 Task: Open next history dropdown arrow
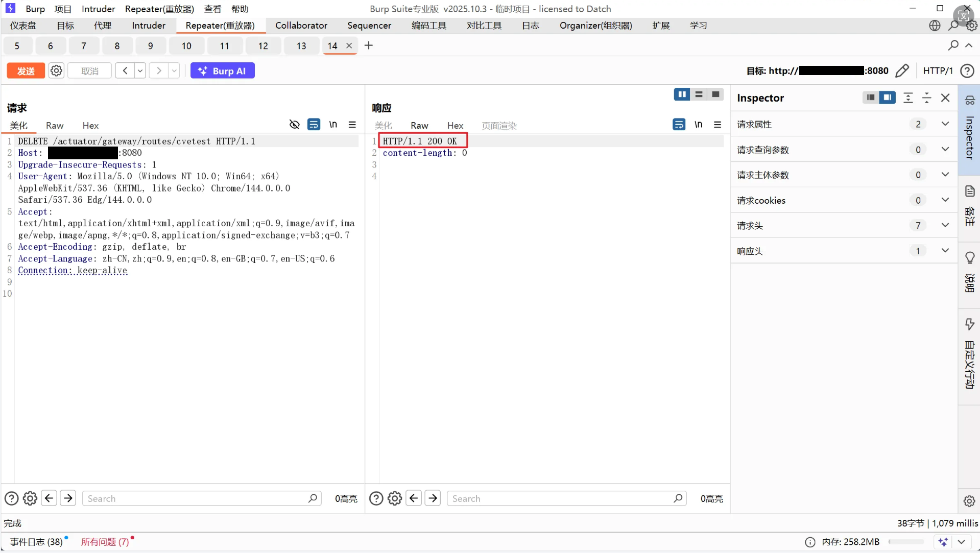[174, 70]
